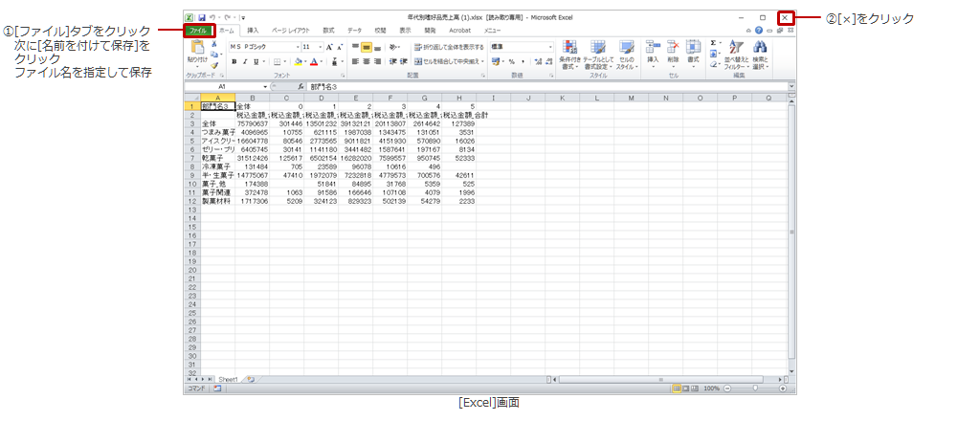
Task: Click the increase indent icon
Action: point(404,61)
